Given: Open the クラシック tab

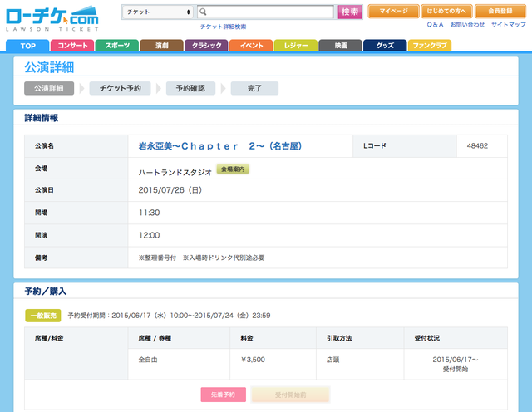Looking at the screenshot, I should click(x=206, y=46).
